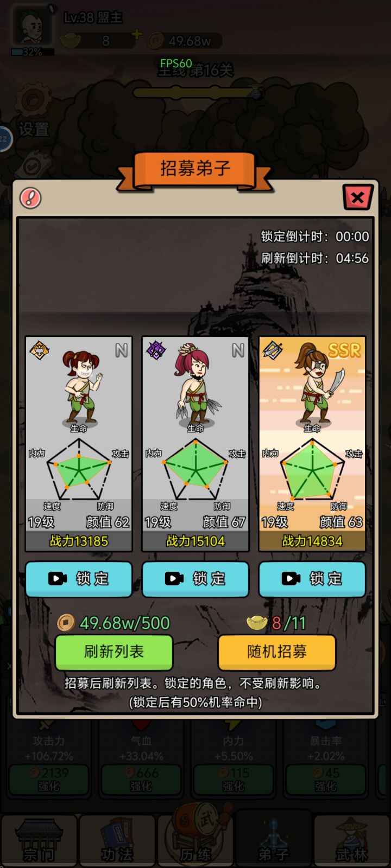This screenshot has height=868, width=391.
Task: Click the copper coin icon near 49.68w/500
Action: point(66,622)
